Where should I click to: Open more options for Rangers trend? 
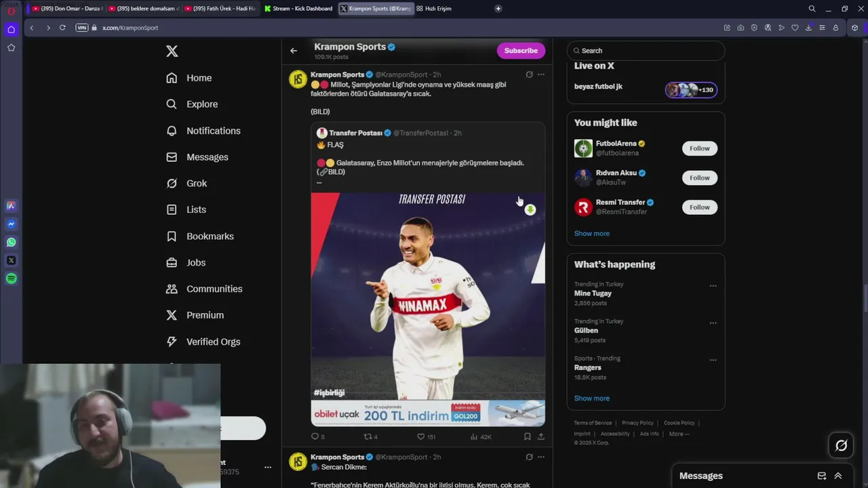tap(713, 361)
